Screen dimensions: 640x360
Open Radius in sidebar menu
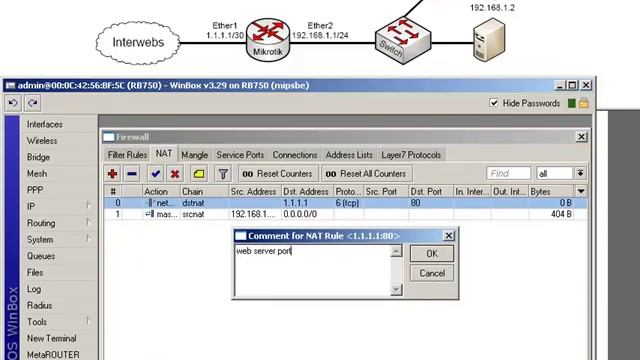tap(40, 305)
